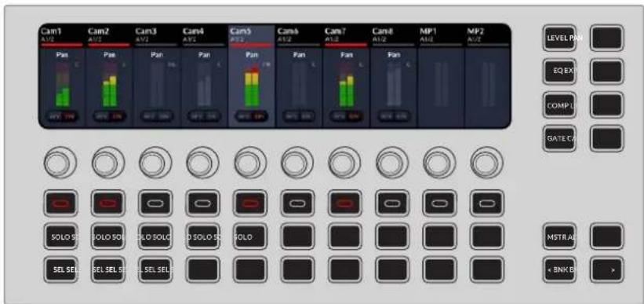Screen dimensions: 644x304
Task: Select the Cam1 header on the display
Action: click(x=62, y=36)
